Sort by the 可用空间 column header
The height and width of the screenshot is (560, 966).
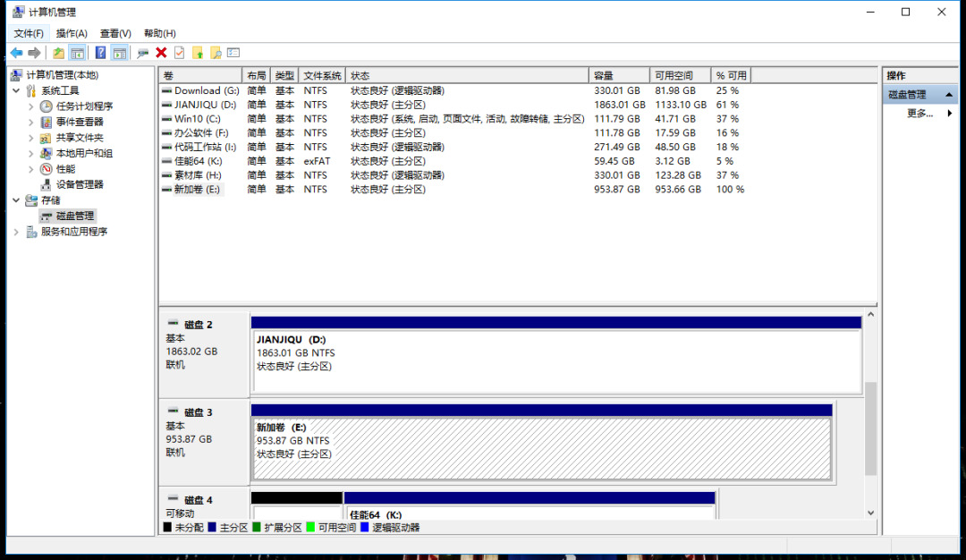pos(679,76)
